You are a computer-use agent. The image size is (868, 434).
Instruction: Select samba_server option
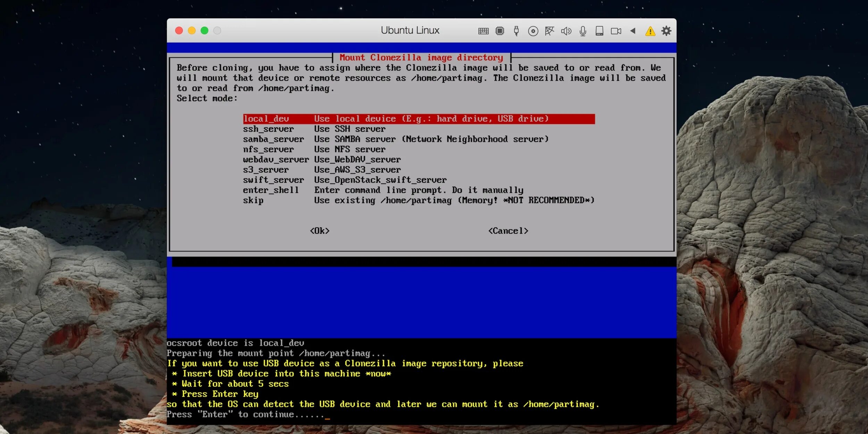[395, 139]
